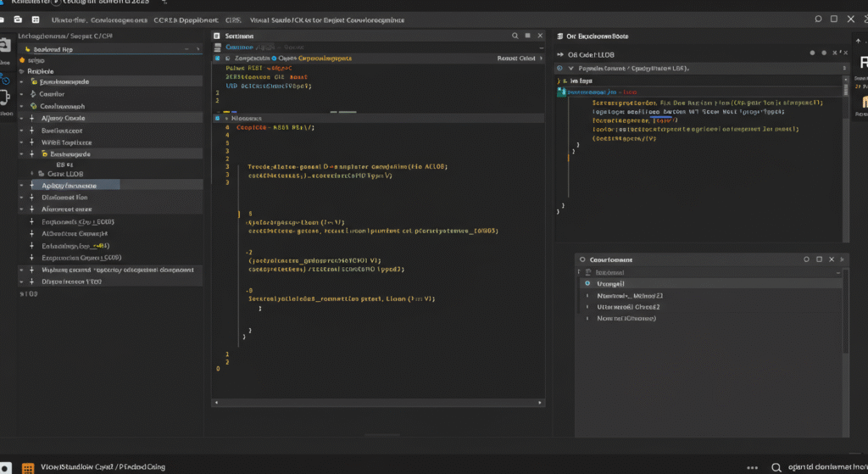Open the chevron at the tree dropdown's right end
The height and width of the screenshot is (474, 868).
(x=198, y=49)
